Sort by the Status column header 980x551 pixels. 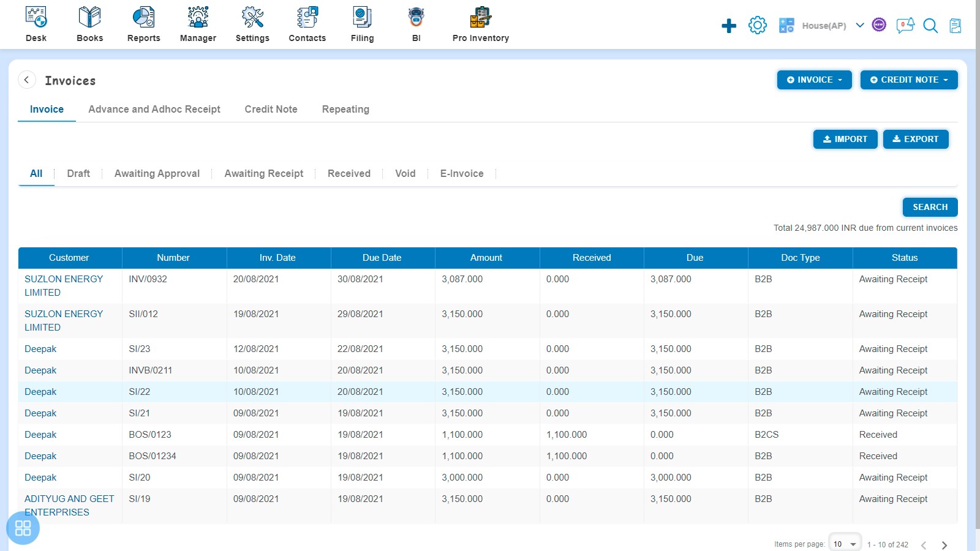tap(905, 258)
